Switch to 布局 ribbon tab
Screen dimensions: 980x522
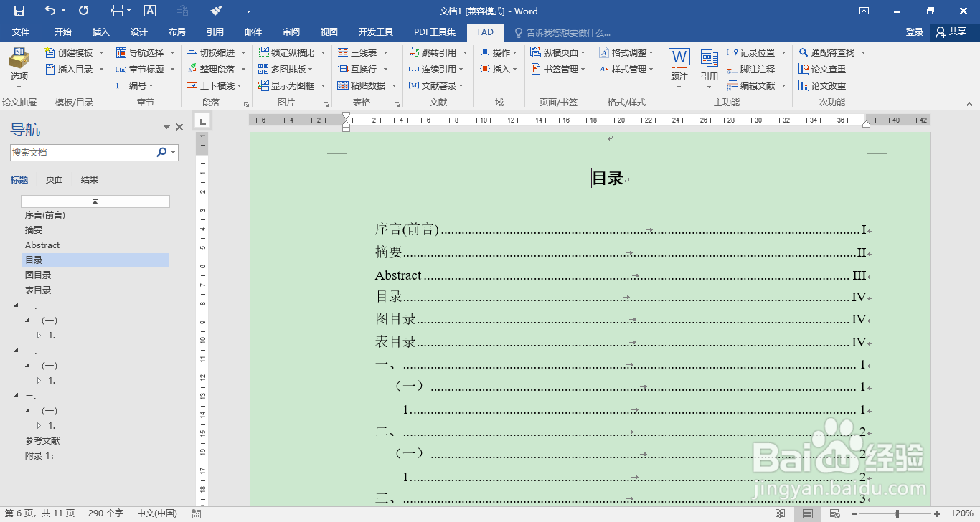pos(176,32)
